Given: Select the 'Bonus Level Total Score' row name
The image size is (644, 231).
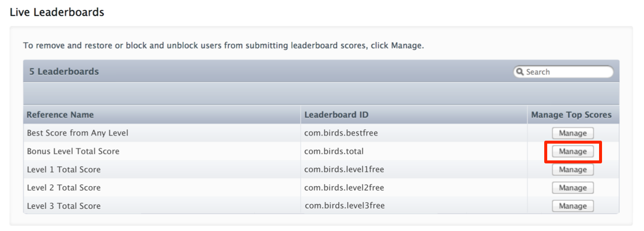Looking at the screenshot, I should tap(73, 152).
